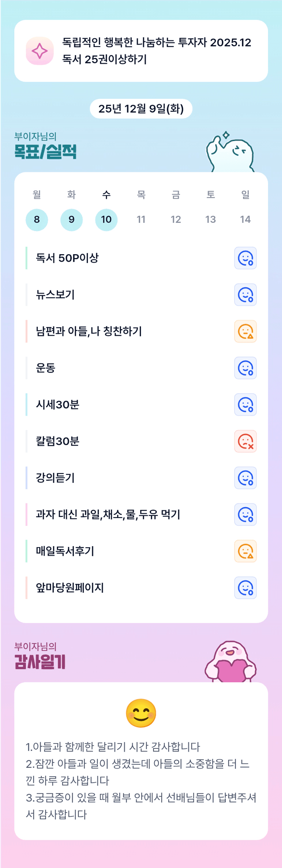Click the status face icon beside 강의듣기
Screen dimensions: 282x868
pos(245,478)
